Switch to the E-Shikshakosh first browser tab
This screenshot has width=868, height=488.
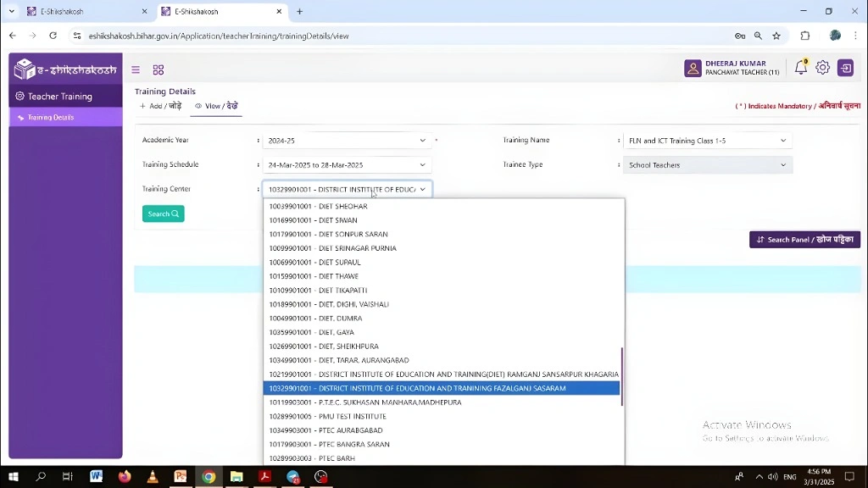85,12
